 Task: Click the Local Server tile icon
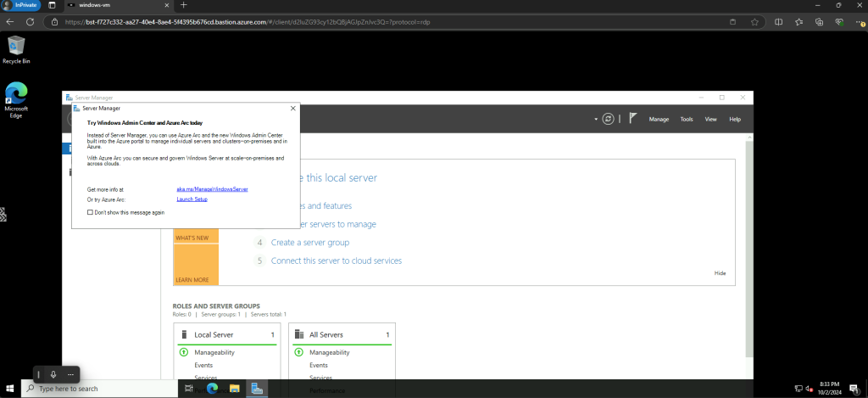[x=184, y=334]
